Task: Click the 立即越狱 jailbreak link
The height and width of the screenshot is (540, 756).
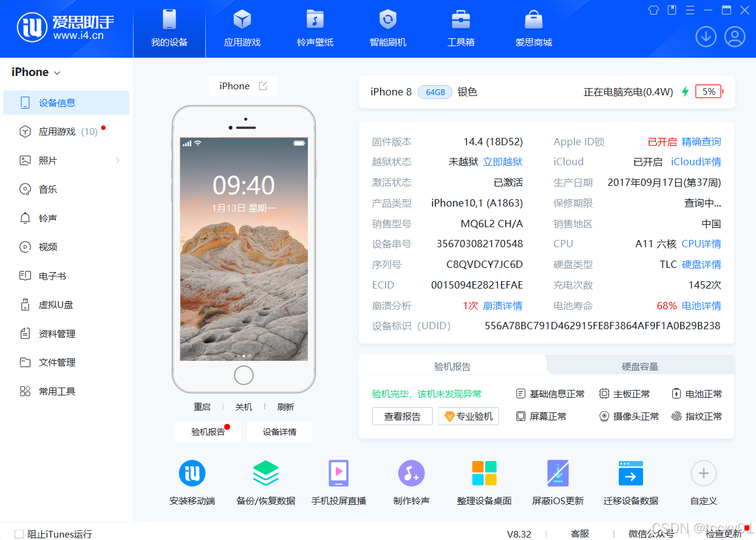Action: pos(503,162)
